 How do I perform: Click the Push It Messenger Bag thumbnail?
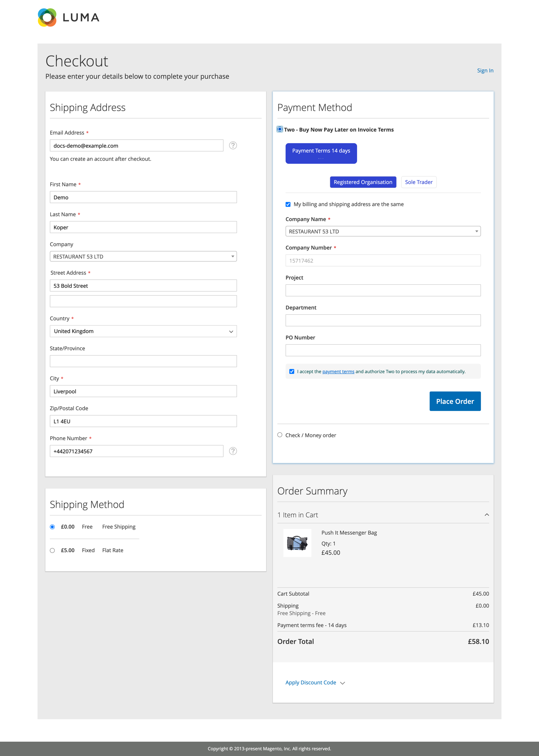pyautogui.click(x=297, y=543)
